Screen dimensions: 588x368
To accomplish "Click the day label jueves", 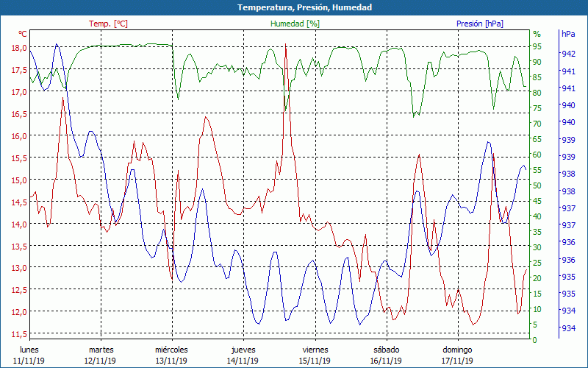I will pos(243,350).
